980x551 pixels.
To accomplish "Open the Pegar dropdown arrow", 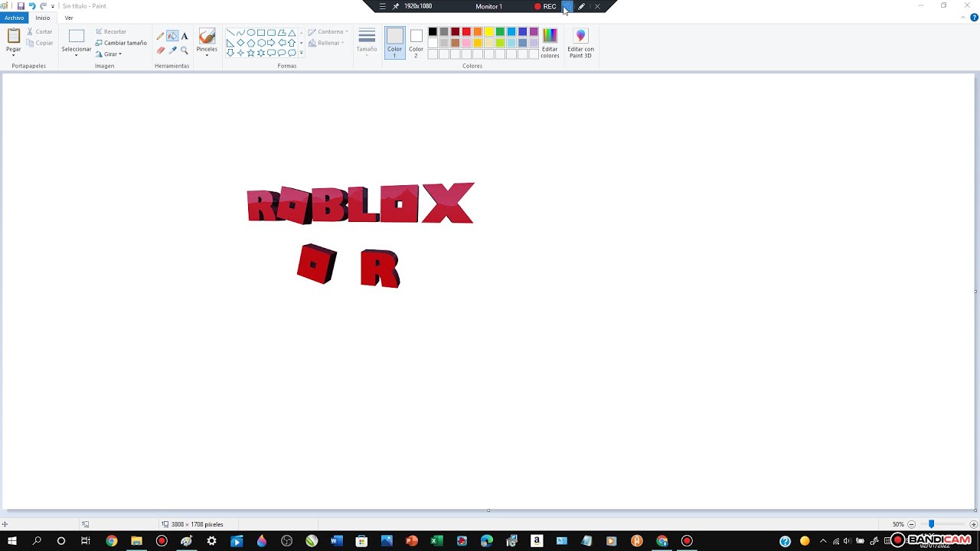I will 13,55.
